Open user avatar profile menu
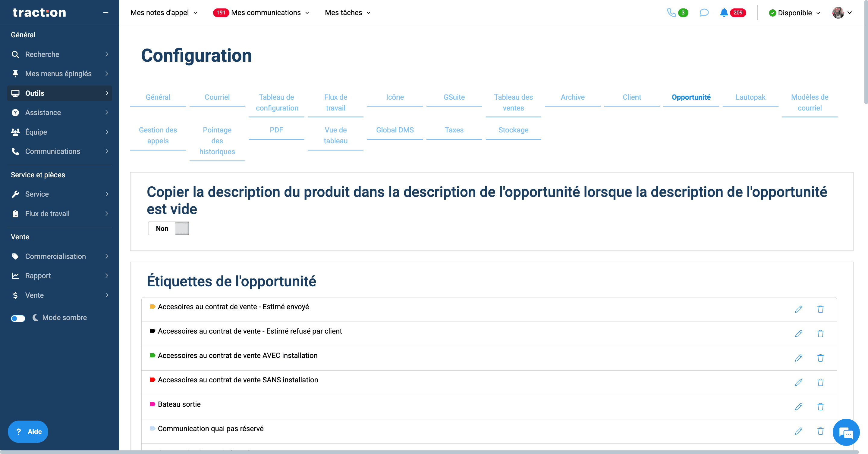The image size is (868, 454). point(842,13)
